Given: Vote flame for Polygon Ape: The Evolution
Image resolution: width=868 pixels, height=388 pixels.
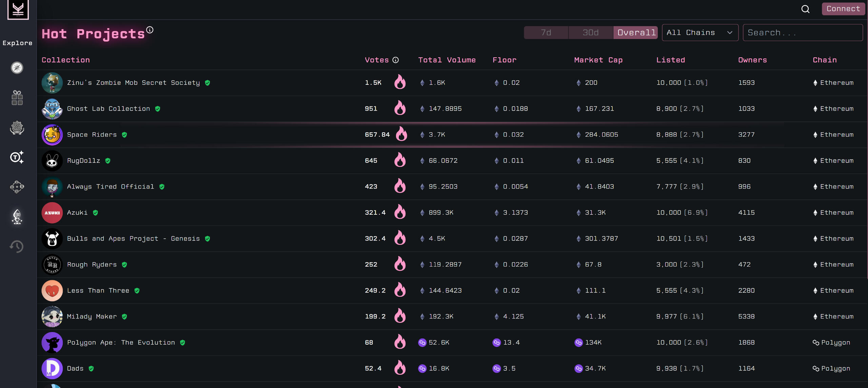Looking at the screenshot, I should coord(400,342).
